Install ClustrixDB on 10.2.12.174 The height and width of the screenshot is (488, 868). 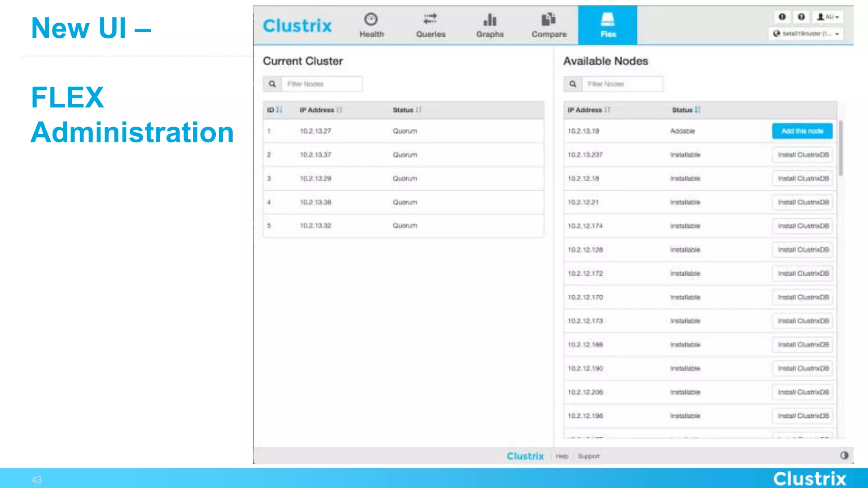(x=802, y=226)
